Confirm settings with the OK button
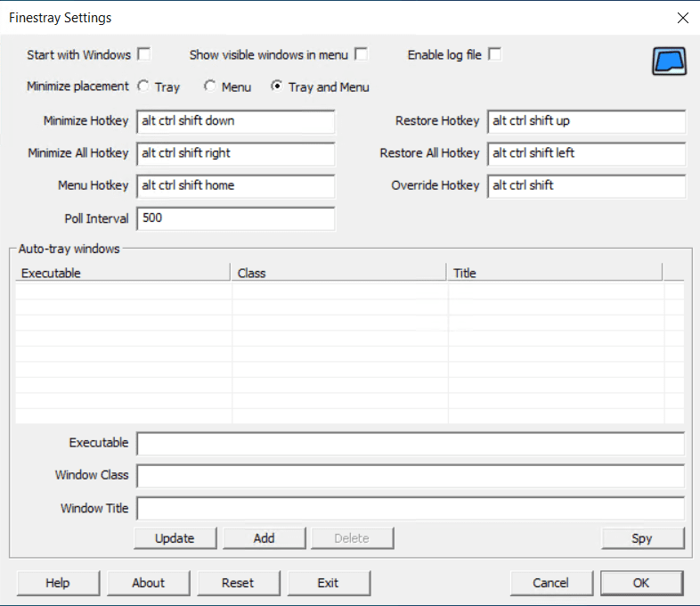This screenshot has height=606, width=700. point(641,583)
